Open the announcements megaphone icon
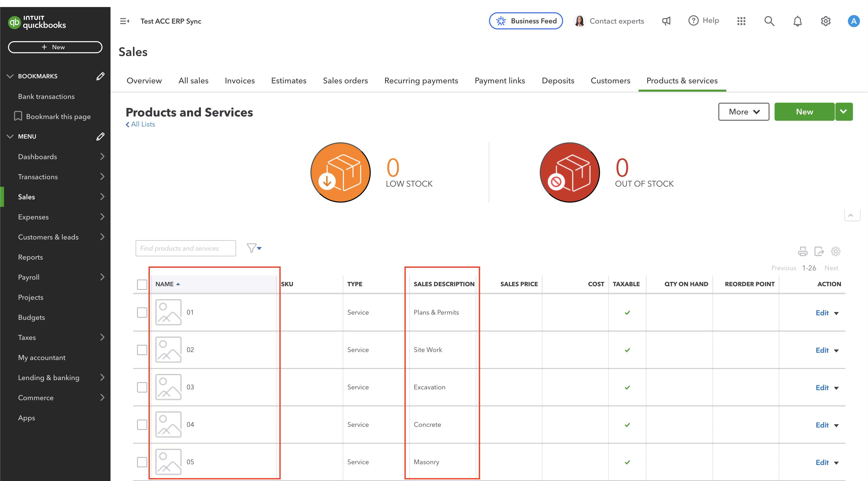Image resolution: width=868 pixels, height=481 pixels. pos(666,21)
